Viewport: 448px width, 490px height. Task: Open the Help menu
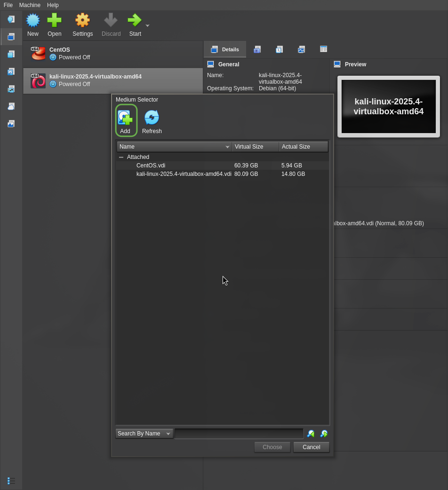point(53,5)
